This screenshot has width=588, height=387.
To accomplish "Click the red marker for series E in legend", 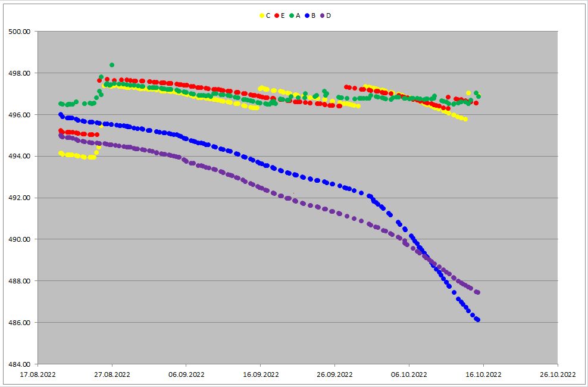I will pos(277,15).
